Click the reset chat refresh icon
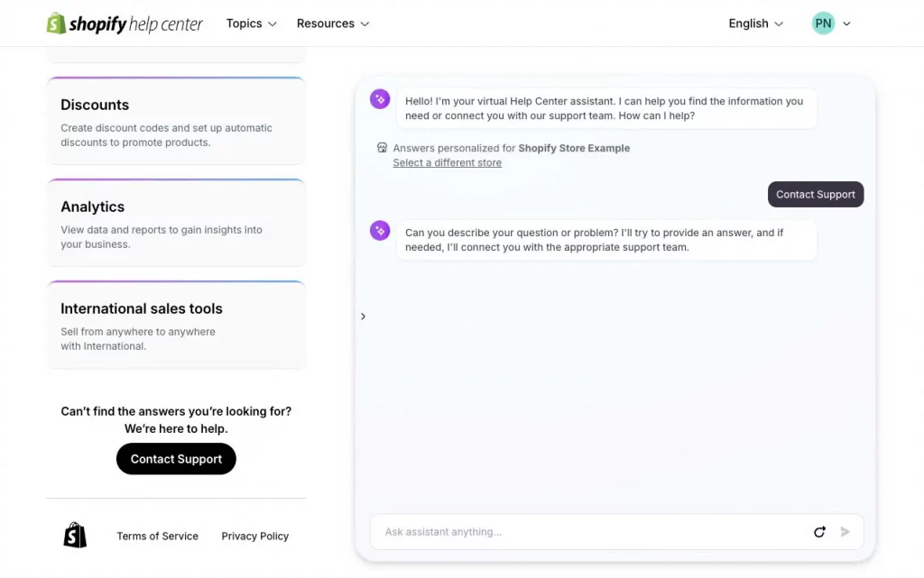Viewport: 924px width, 578px height. pyautogui.click(x=819, y=532)
